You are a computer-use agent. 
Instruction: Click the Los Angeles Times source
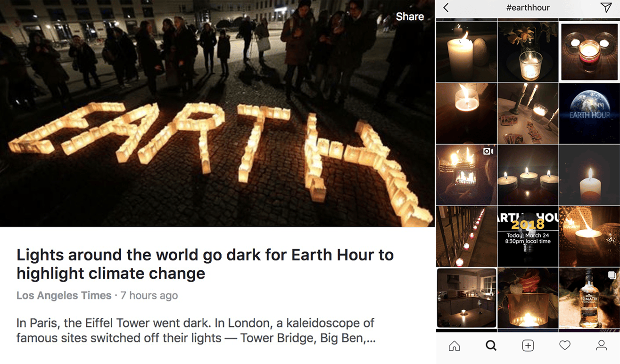point(64,296)
